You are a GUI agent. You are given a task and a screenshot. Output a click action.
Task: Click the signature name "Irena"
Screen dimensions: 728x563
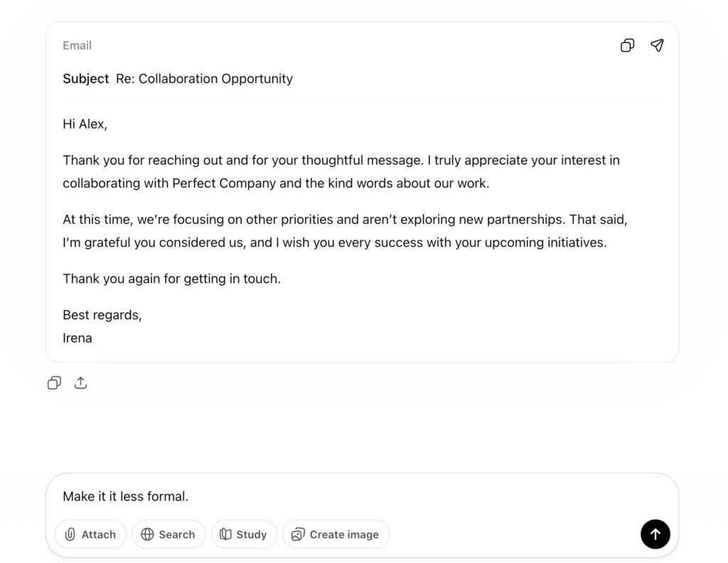coord(77,338)
